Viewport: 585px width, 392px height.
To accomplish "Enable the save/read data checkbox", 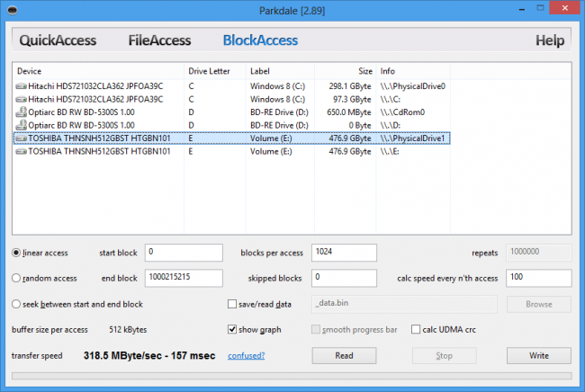I will [x=233, y=304].
